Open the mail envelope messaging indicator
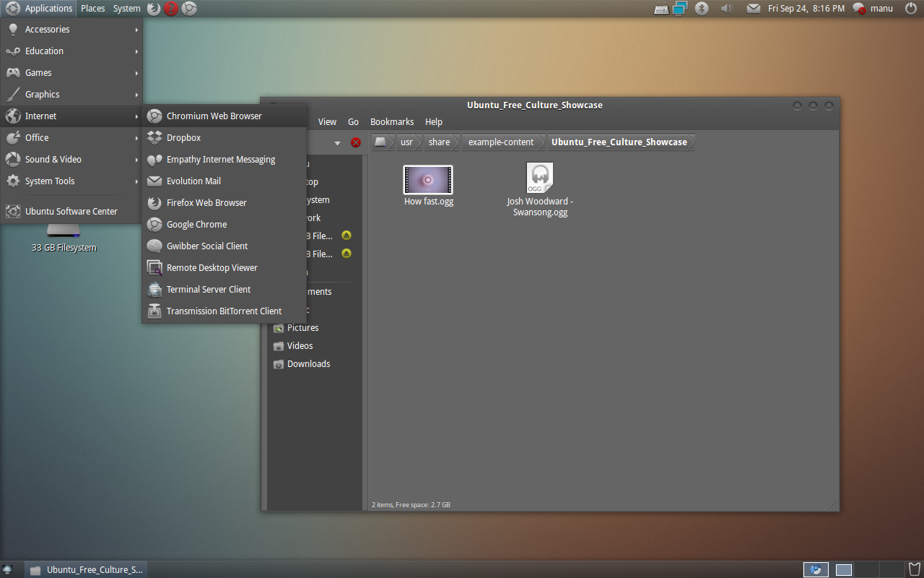The width and height of the screenshot is (924, 578). [754, 9]
